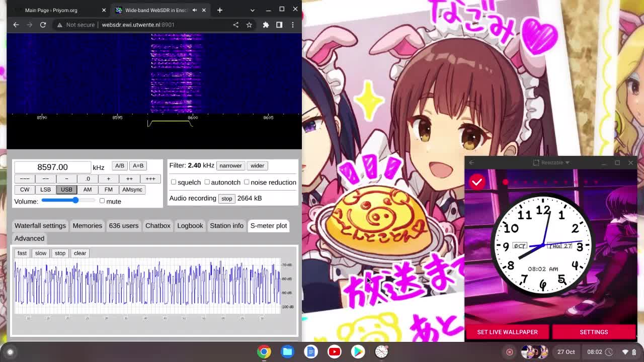Open a new browser tab
The width and height of the screenshot is (644, 362).
[x=220, y=10]
